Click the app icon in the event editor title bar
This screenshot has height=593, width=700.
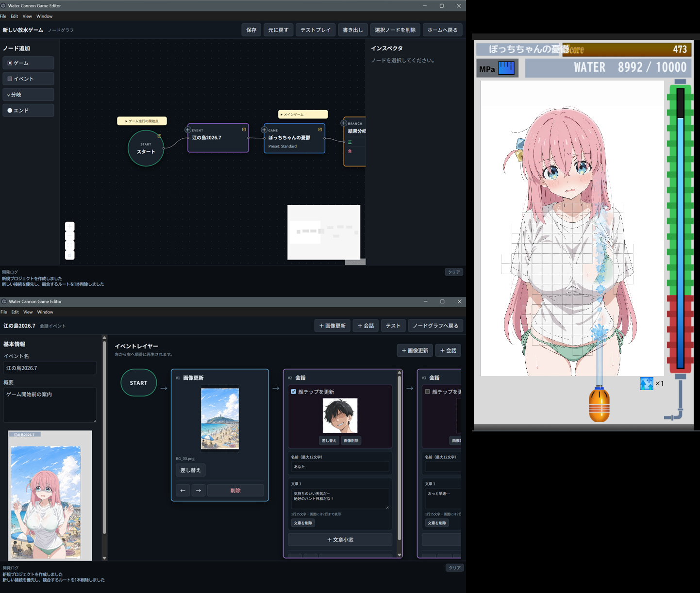pos(4,301)
